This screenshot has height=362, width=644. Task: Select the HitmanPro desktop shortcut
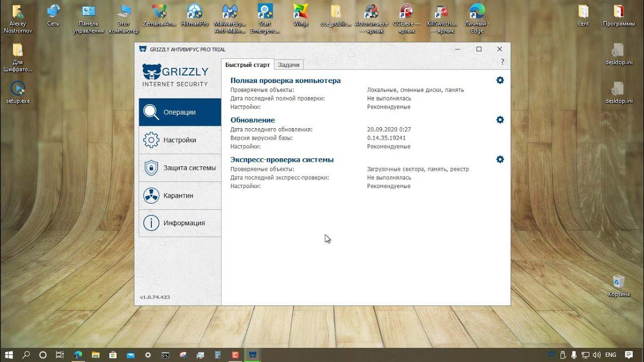coord(194,16)
